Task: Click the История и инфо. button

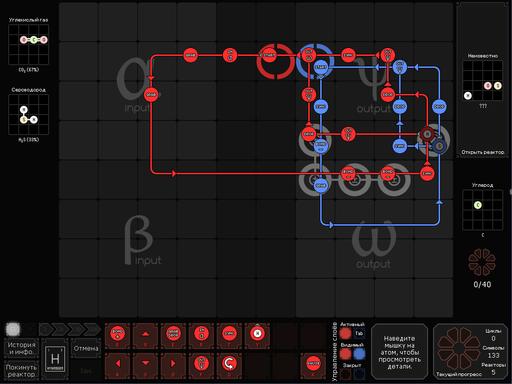Action: click(x=21, y=348)
